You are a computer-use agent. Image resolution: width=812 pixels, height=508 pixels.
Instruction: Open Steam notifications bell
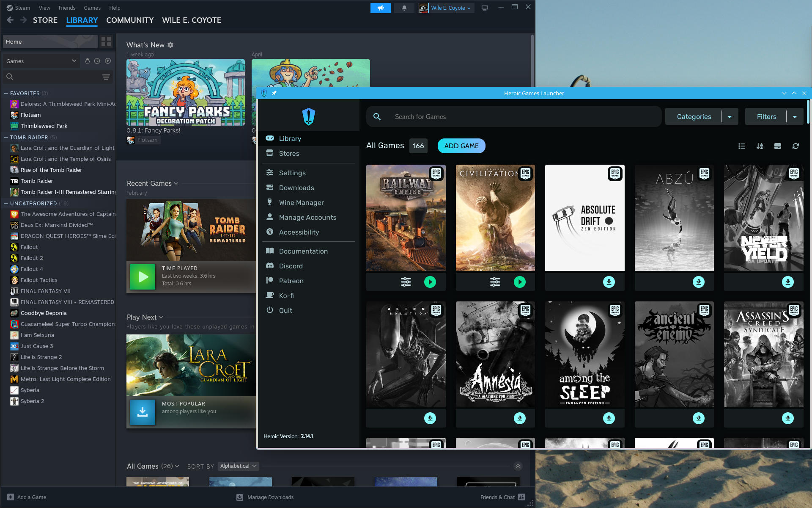(404, 8)
